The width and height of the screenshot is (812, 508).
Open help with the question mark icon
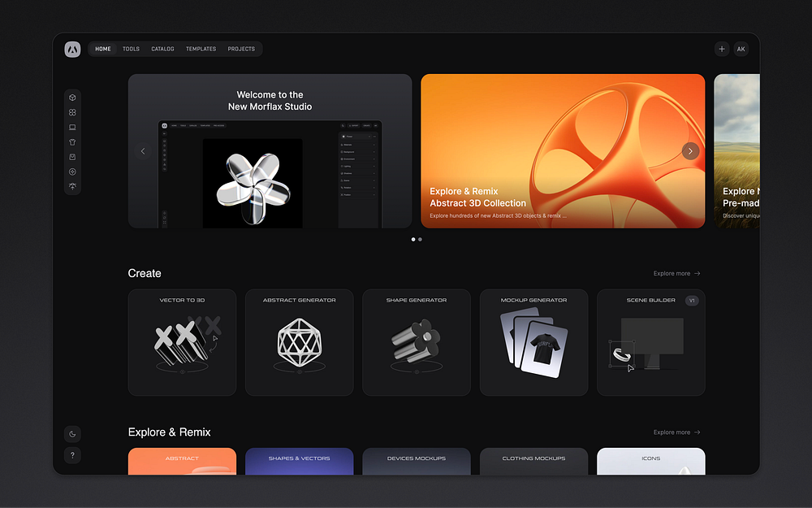72,455
